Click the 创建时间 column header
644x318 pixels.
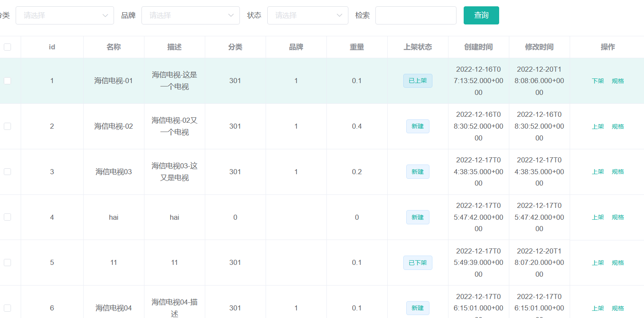click(x=478, y=47)
